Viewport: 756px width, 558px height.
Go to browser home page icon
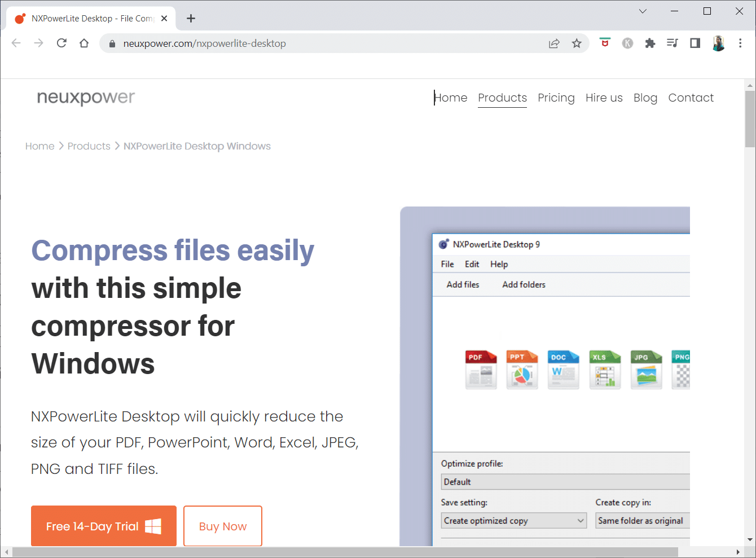click(84, 43)
